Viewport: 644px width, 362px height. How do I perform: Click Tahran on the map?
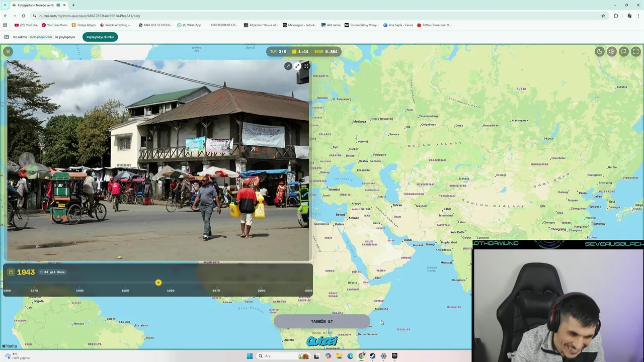pyautogui.click(x=397, y=205)
